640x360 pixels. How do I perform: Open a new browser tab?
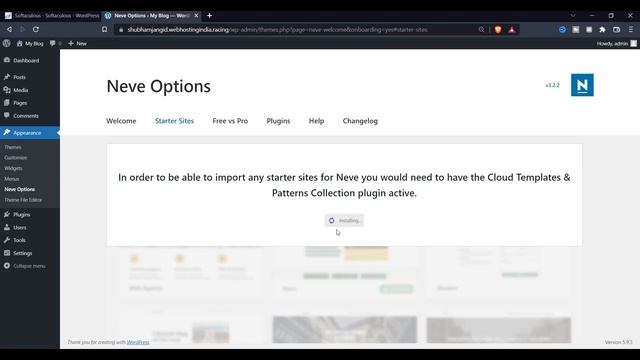[x=209, y=16]
